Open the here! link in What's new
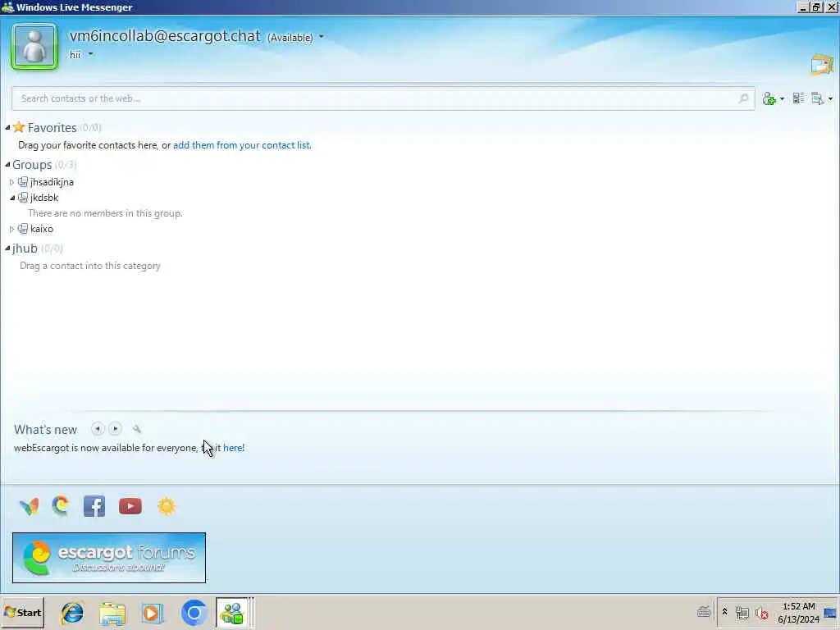This screenshot has height=630, width=840. [x=234, y=448]
